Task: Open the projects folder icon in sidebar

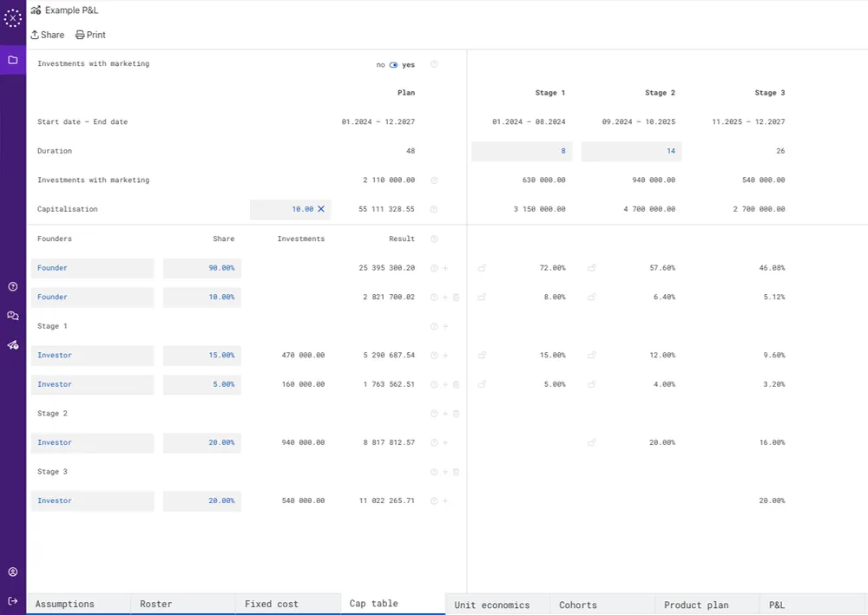Action: point(13,60)
